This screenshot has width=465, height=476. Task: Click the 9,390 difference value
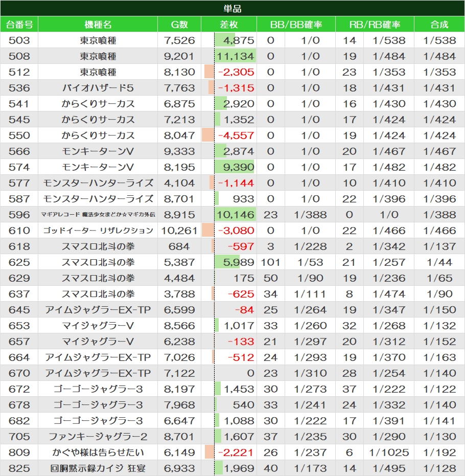coord(239,167)
